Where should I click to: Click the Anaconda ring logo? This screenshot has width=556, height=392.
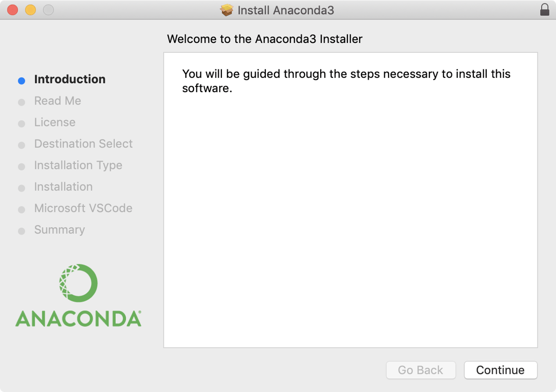pos(78,283)
